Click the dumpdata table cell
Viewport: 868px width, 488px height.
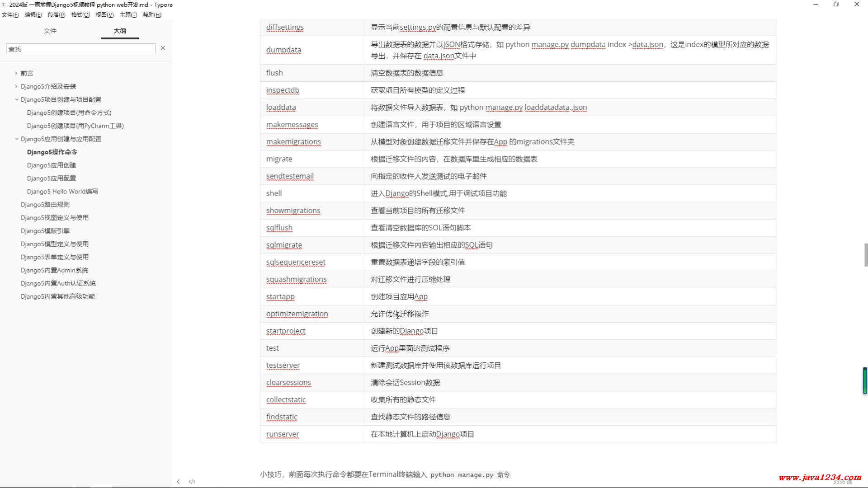click(312, 50)
